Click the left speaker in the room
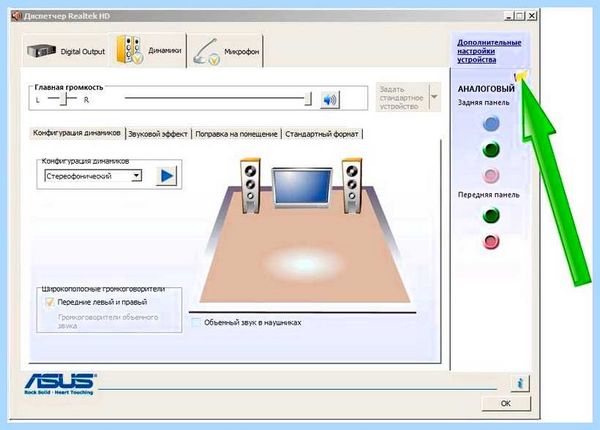600x430 pixels. tap(251, 186)
